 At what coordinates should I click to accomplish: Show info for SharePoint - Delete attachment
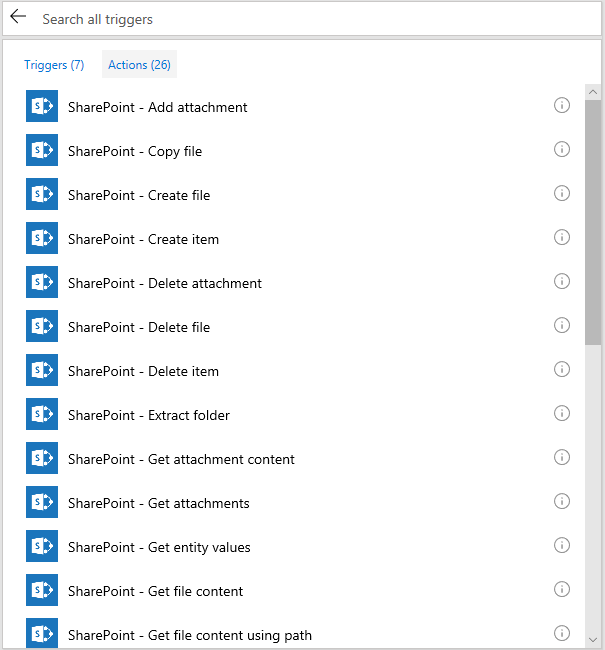click(562, 281)
